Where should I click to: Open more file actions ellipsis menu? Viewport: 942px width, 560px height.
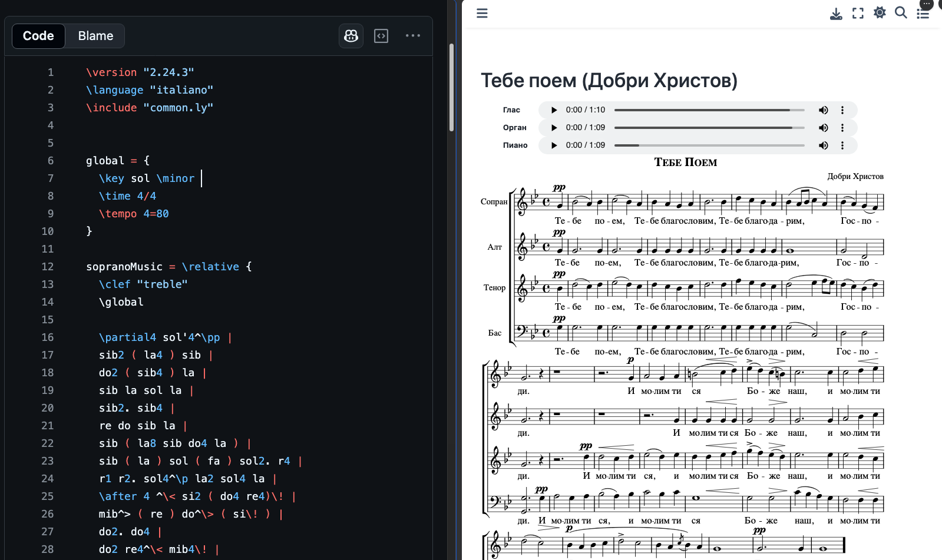[412, 36]
